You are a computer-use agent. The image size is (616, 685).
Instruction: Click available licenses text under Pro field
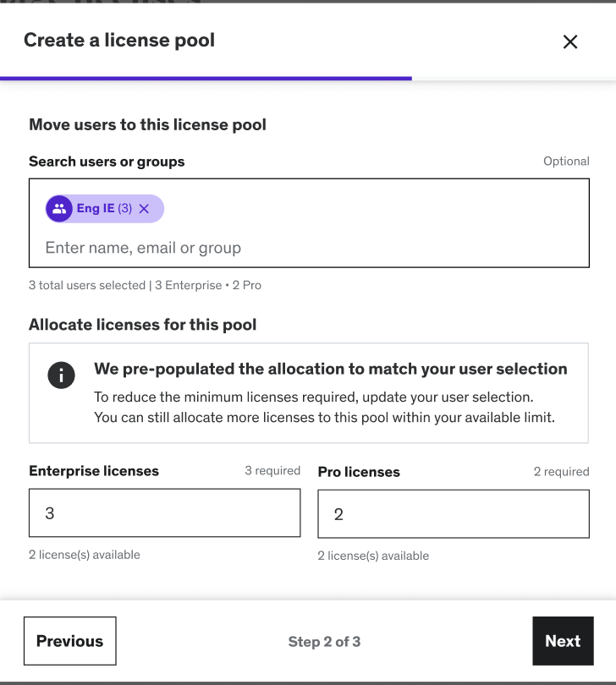pyautogui.click(x=373, y=556)
